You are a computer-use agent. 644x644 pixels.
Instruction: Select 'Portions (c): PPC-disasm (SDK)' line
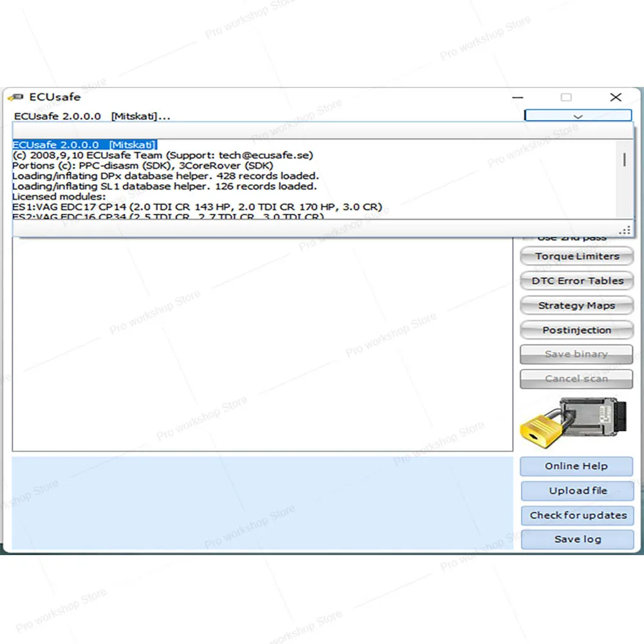point(142,166)
